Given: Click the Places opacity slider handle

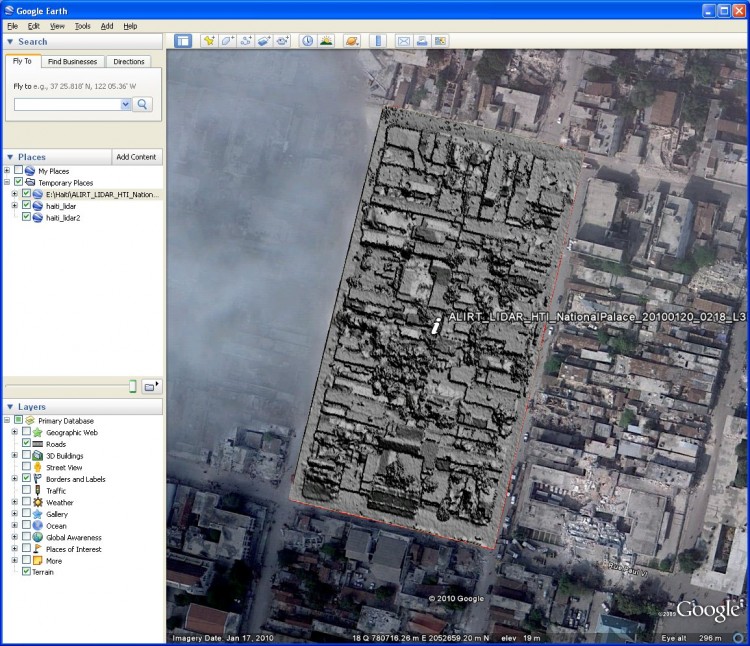Looking at the screenshot, I should pos(133,386).
